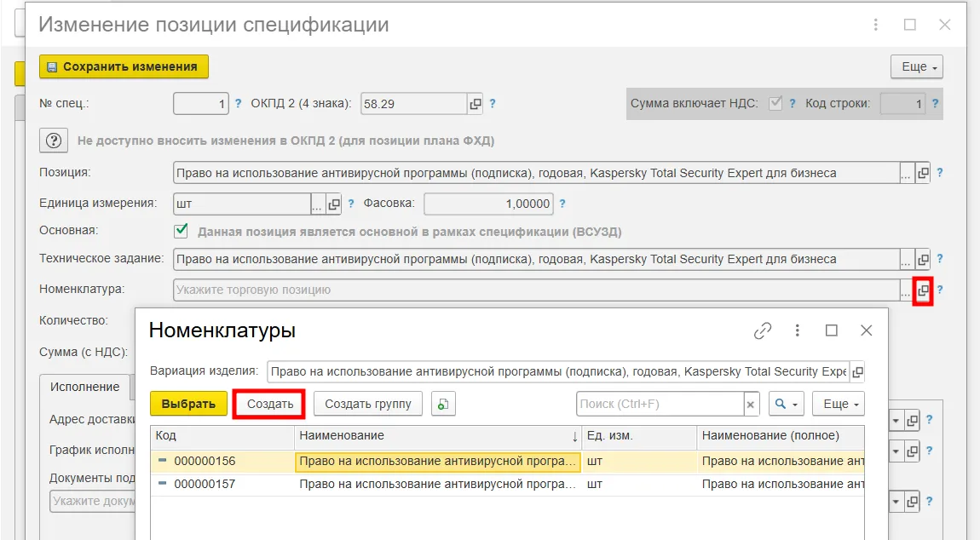The width and height of the screenshot is (980, 540).
Task: Clear the search field with X
Action: click(x=751, y=405)
